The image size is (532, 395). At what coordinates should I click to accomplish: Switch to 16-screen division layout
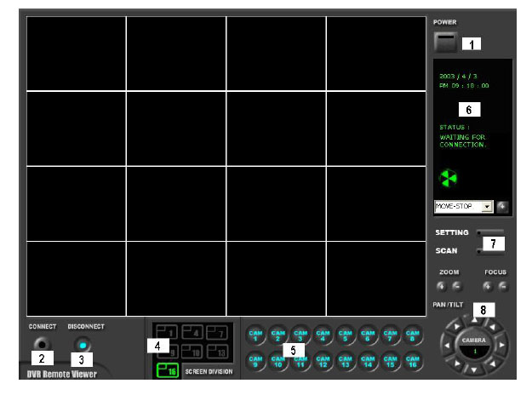[169, 370]
